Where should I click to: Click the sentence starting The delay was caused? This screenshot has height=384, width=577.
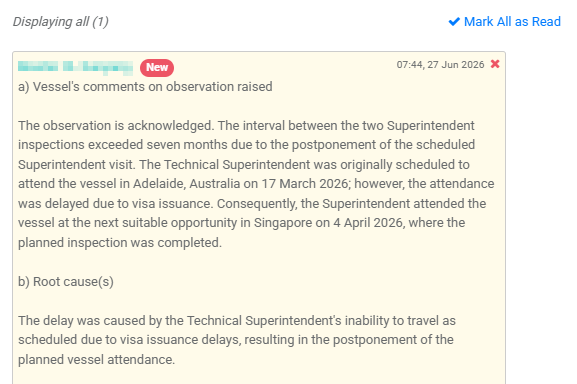coord(237,340)
